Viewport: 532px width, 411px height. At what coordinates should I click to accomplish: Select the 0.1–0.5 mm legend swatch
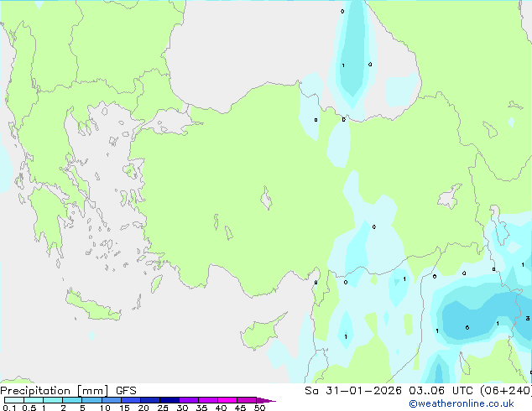(x=14, y=400)
